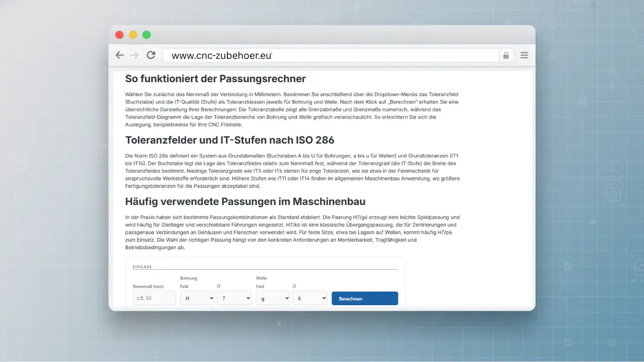Open the browser hamburger menu
Viewport: 644px width, 362px height.
[524, 55]
